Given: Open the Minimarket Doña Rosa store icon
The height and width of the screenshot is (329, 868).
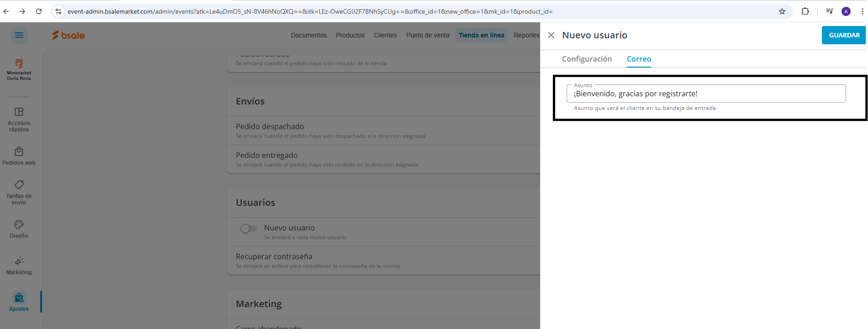Looking at the screenshot, I should tap(19, 69).
